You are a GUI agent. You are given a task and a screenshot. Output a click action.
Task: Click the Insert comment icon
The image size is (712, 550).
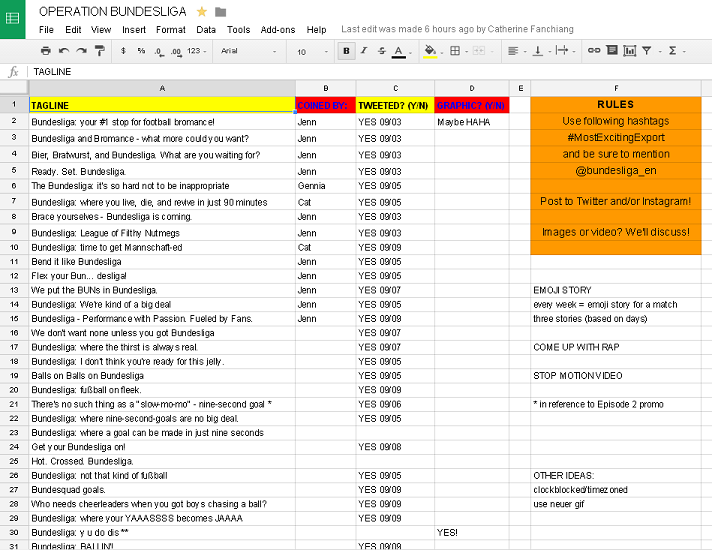(x=612, y=50)
